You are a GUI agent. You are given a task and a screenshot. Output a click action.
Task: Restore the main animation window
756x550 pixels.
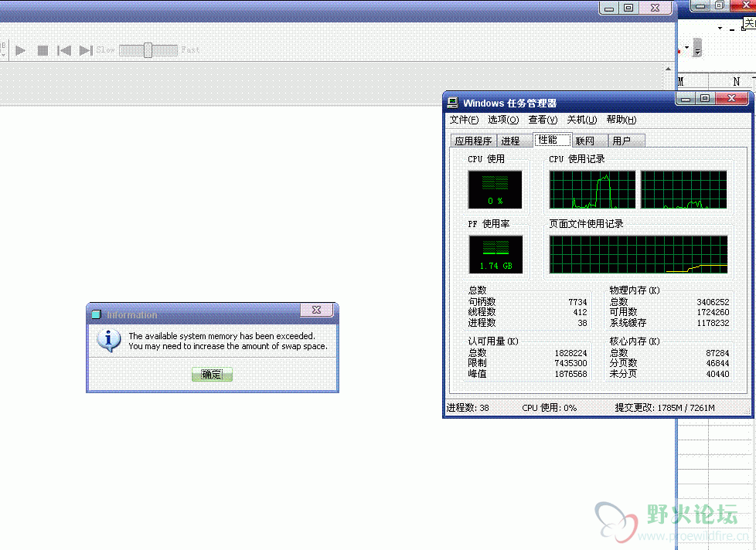point(628,8)
